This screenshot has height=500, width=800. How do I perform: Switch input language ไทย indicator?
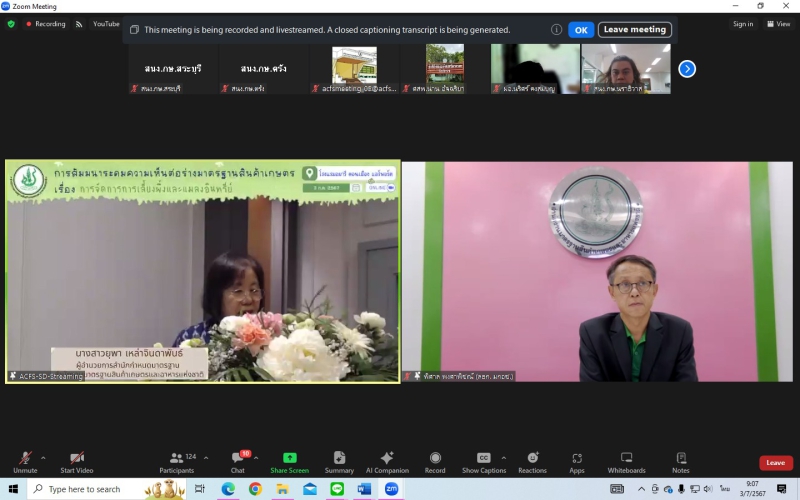tap(724, 489)
